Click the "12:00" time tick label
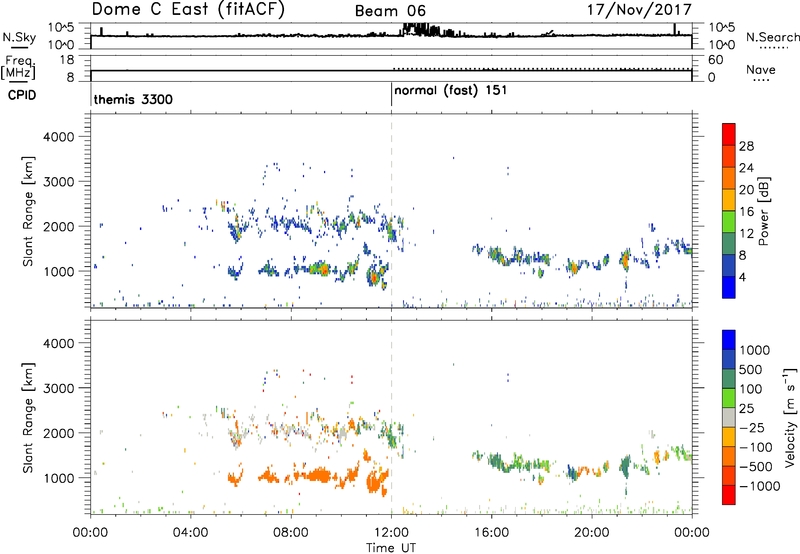Screen dimensions: 800x554 [391, 533]
